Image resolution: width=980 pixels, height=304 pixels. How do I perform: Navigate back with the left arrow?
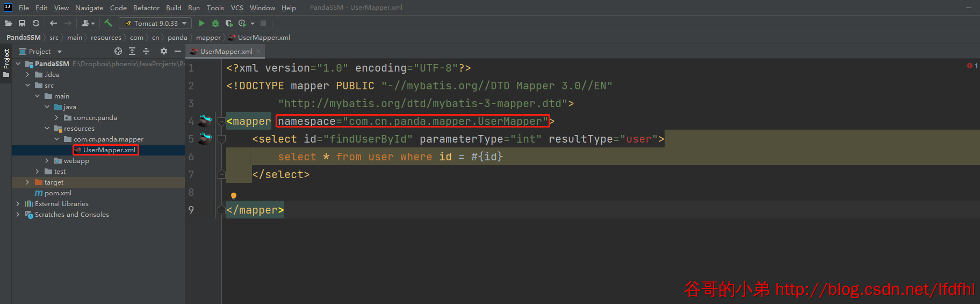(x=53, y=23)
